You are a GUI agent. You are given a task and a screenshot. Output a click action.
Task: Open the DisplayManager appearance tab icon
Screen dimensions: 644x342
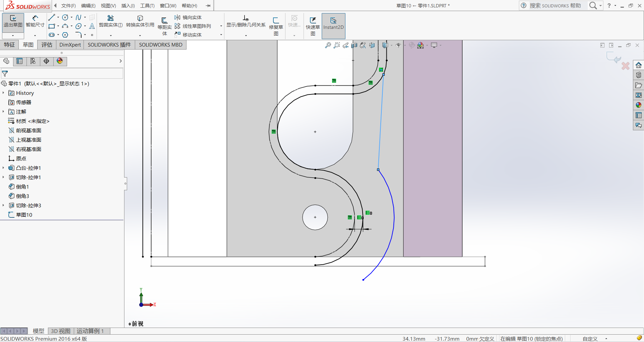(60, 61)
